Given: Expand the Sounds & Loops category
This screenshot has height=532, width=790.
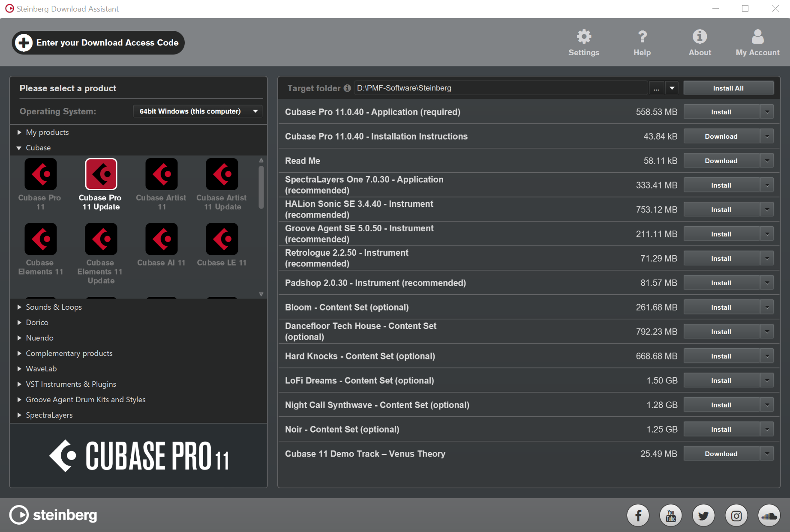Looking at the screenshot, I should (x=19, y=307).
